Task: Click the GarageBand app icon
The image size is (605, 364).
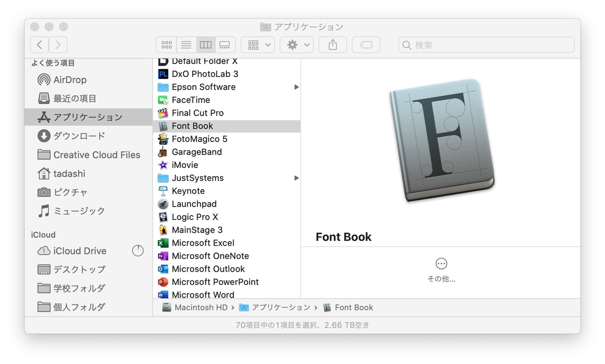Action: click(163, 152)
